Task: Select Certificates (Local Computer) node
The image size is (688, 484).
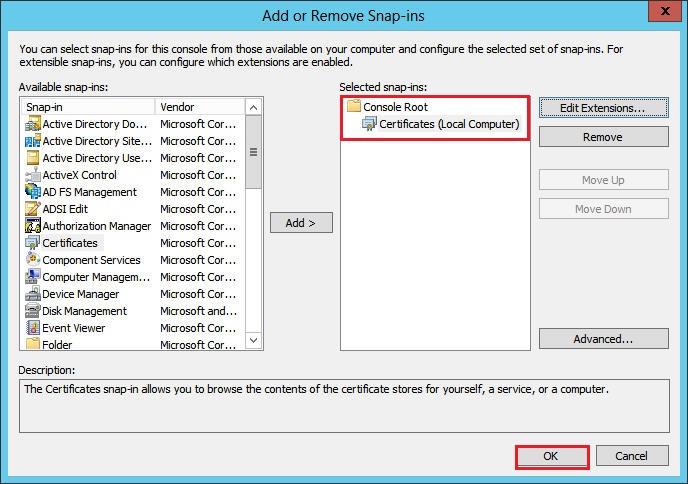Action: [449, 124]
